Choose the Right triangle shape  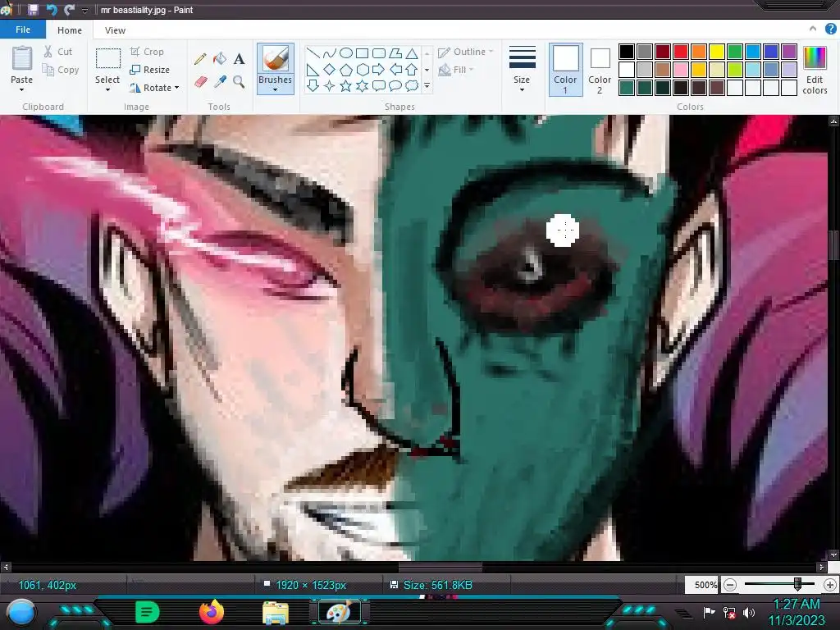(x=313, y=70)
